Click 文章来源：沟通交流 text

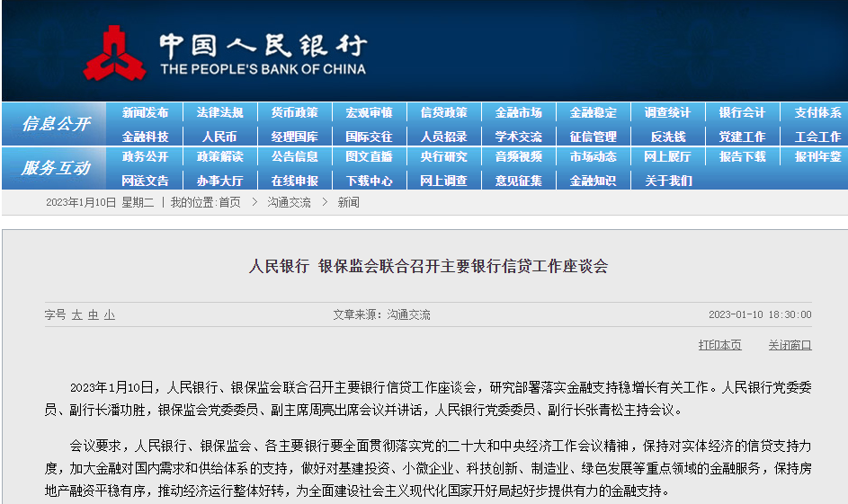click(x=381, y=314)
